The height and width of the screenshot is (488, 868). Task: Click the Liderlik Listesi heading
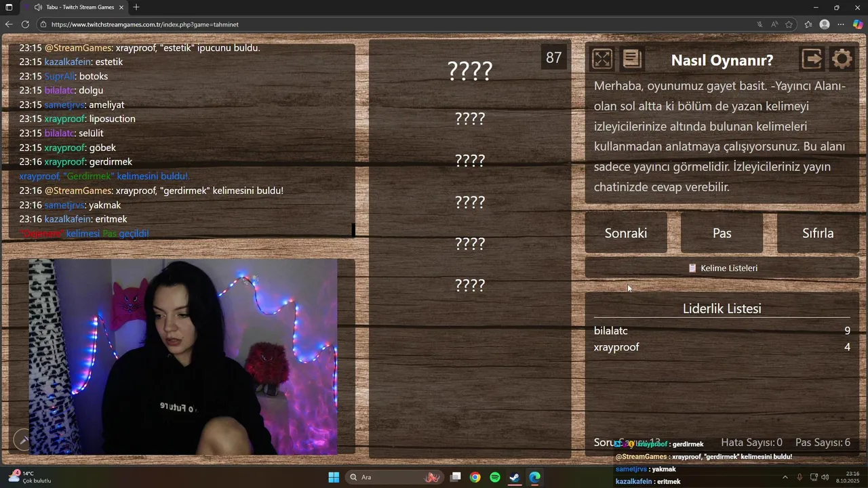722,308
